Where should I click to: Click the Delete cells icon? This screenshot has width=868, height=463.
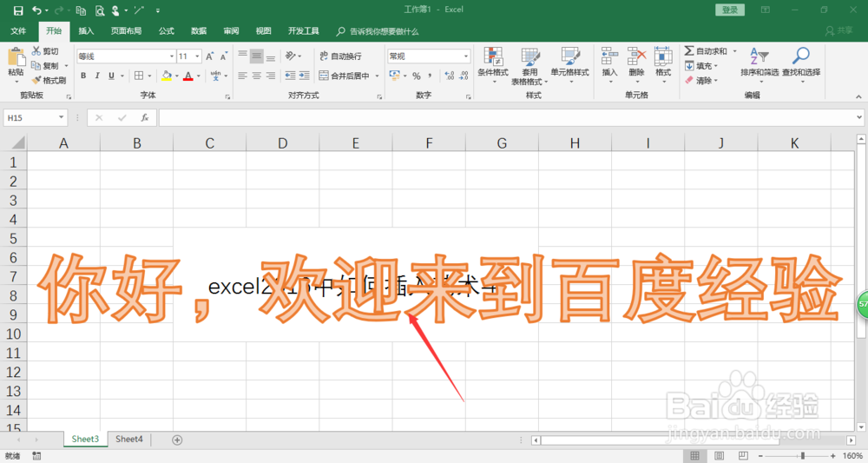pos(636,56)
